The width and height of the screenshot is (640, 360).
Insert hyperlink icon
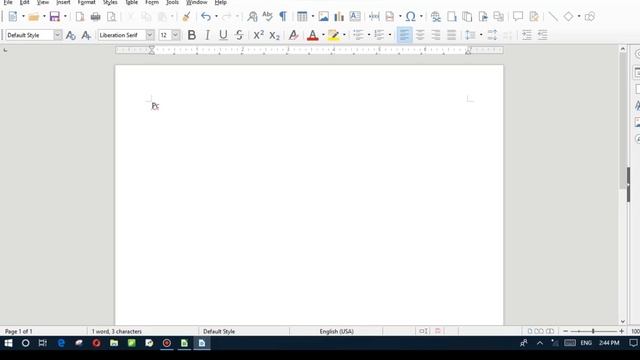click(436, 16)
